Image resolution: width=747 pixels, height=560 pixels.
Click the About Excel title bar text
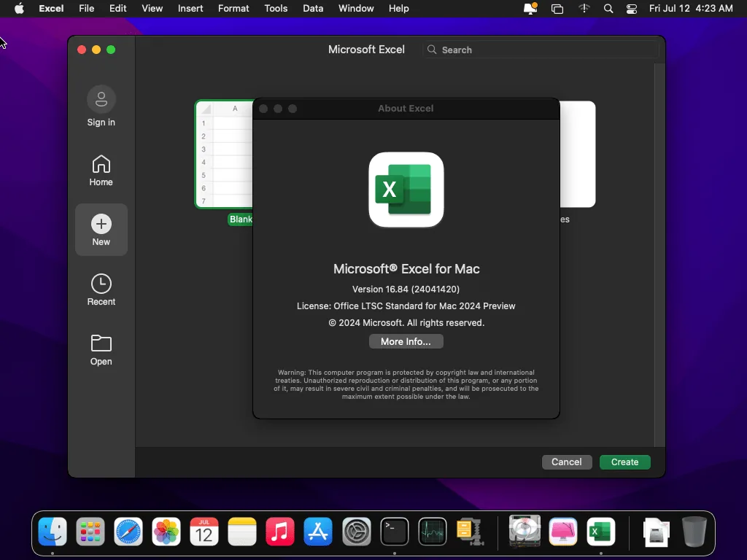pyautogui.click(x=406, y=108)
